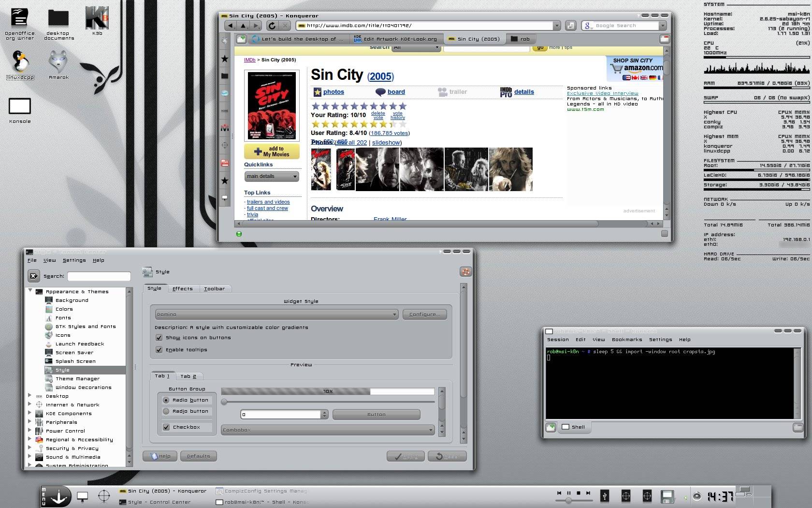Open the blonde woman photo thumbnail

(511, 169)
